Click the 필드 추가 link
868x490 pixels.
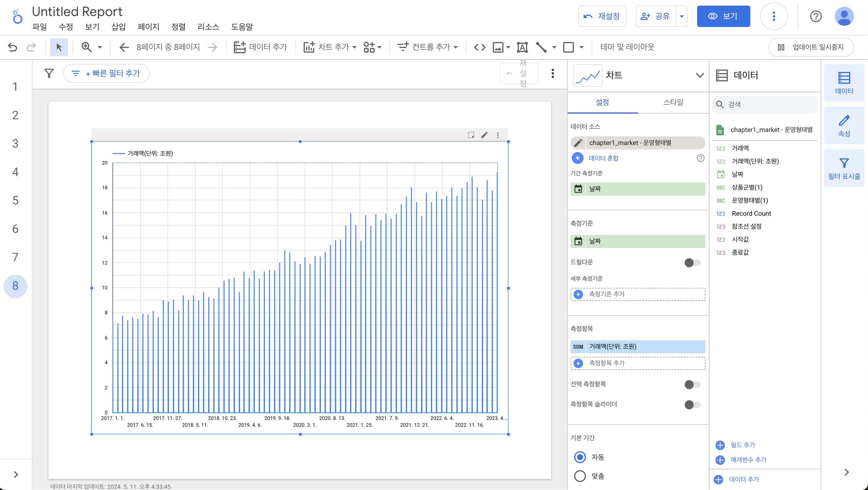(742, 445)
